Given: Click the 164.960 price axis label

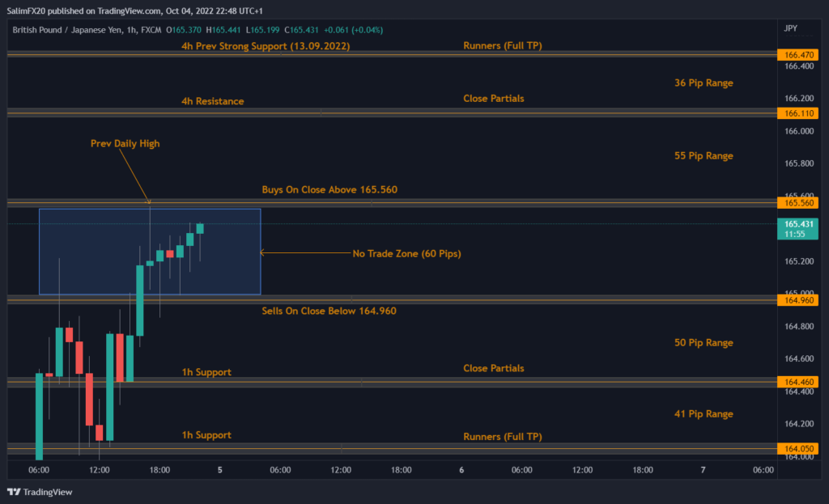Looking at the screenshot, I should tap(797, 300).
